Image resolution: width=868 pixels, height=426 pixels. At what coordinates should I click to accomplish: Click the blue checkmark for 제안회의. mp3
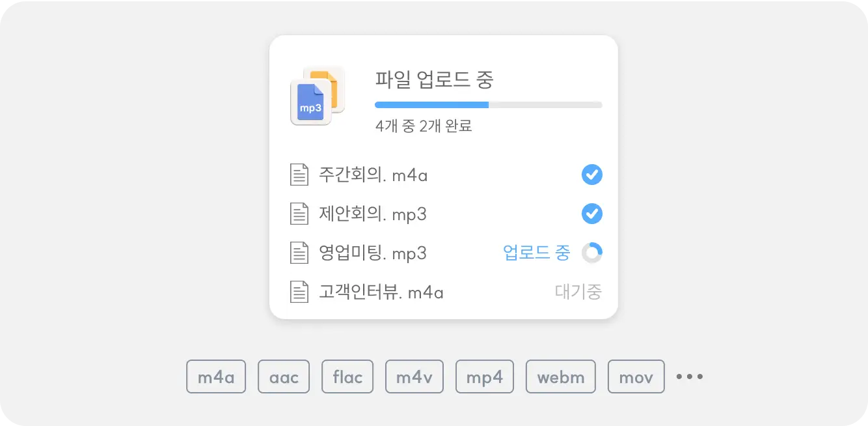pos(591,214)
